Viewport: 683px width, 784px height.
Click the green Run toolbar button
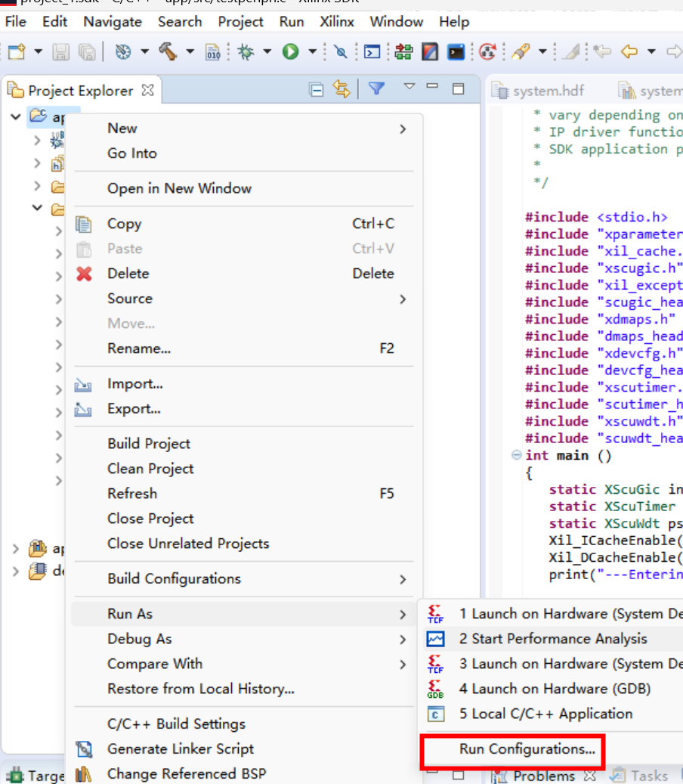point(290,51)
